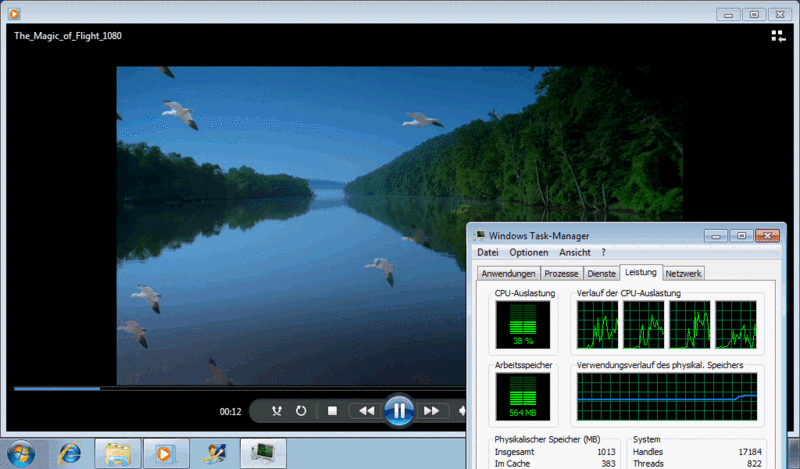Switch to the Prozesse tab
Image resolution: width=800 pixels, height=469 pixels.
tap(561, 274)
